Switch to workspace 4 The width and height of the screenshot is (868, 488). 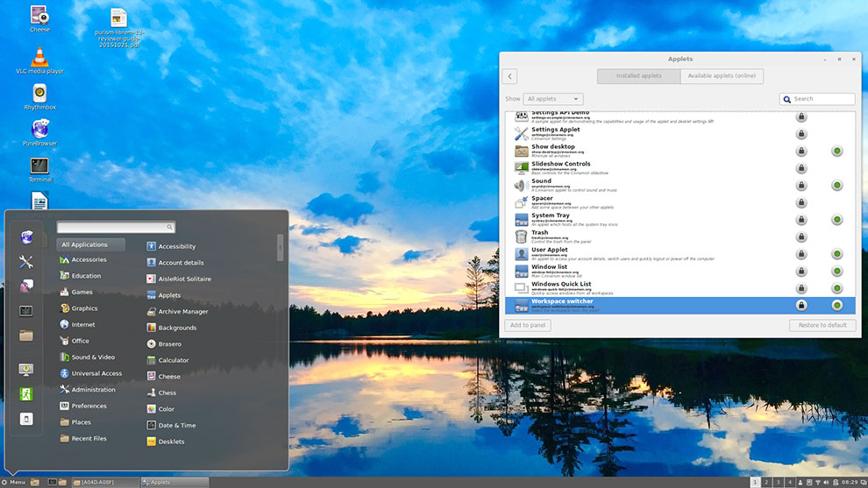pos(790,483)
